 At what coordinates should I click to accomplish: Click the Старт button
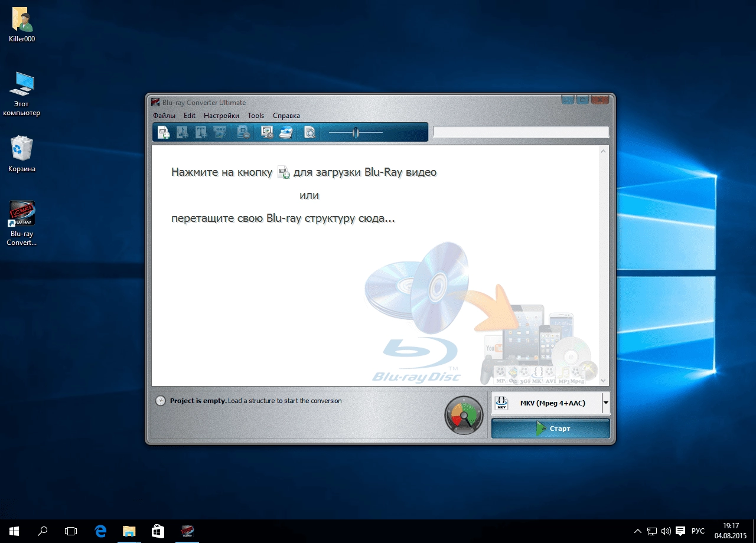[550, 428]
